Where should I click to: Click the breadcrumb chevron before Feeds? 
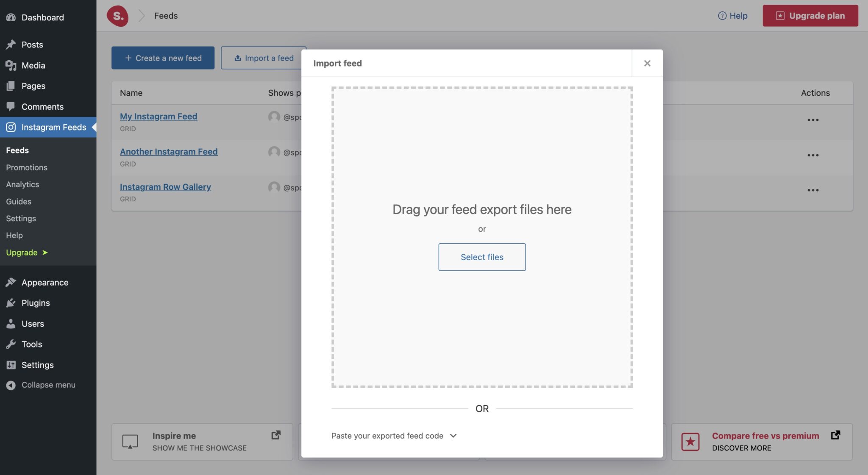pyautogui.click(x=142, y=16)
